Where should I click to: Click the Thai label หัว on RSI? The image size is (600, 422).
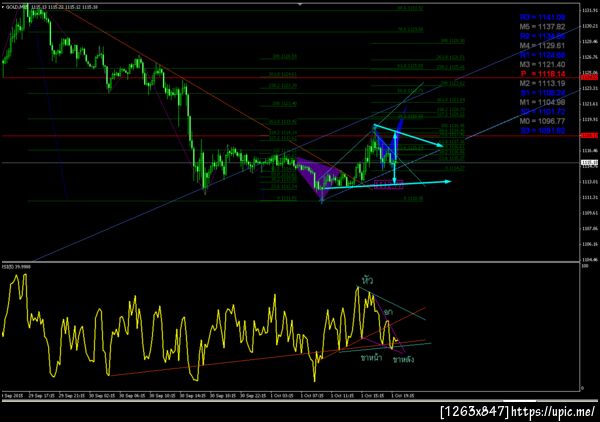[x=367, y=280]
